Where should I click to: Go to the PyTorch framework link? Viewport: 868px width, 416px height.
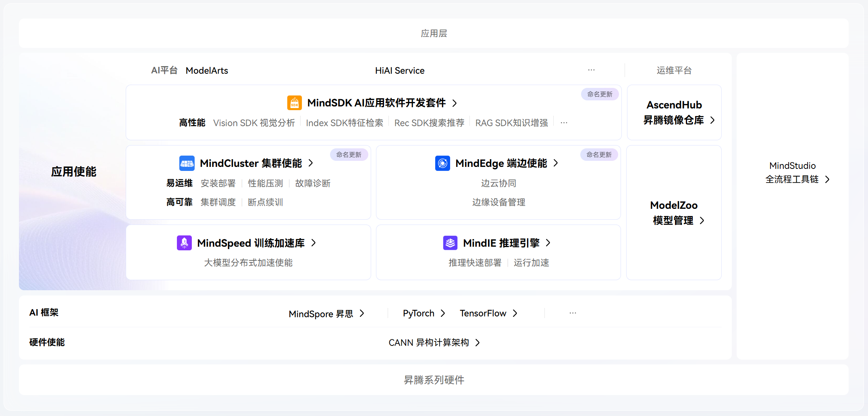pyautogui.click(x=419, y=313)
